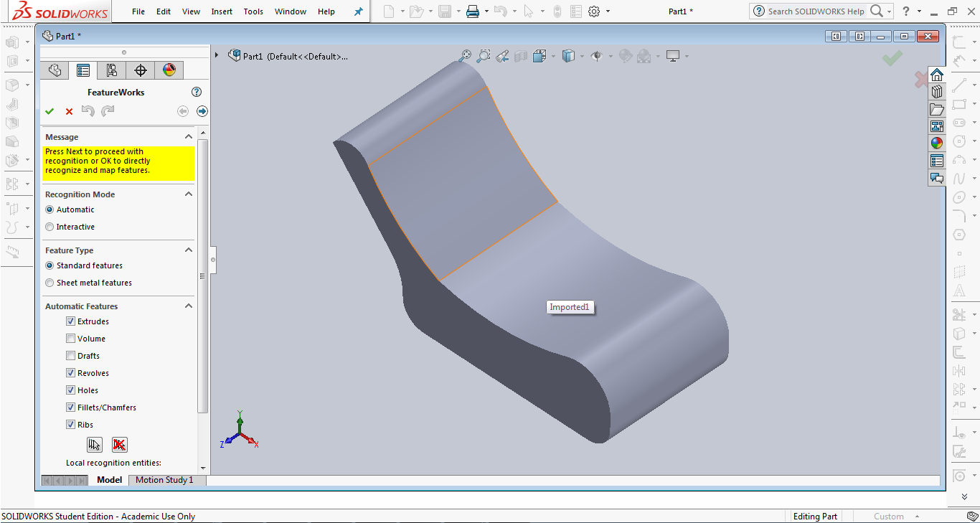Click the select all filters icon
This screenshot has height=523, width=980.
pyautogui.click(x=95, y=445)
